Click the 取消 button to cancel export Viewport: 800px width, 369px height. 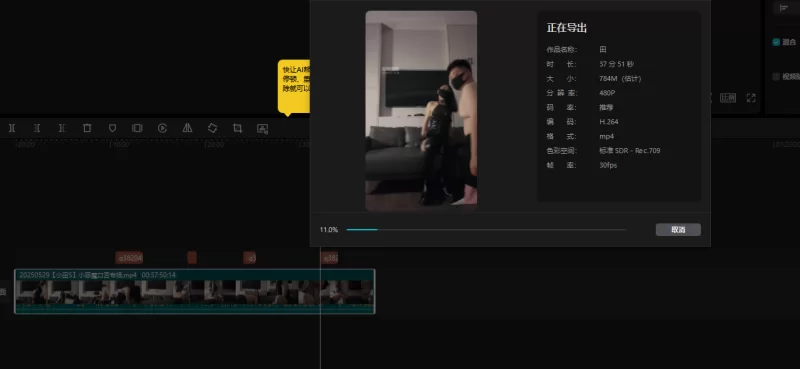pos(678,230)
